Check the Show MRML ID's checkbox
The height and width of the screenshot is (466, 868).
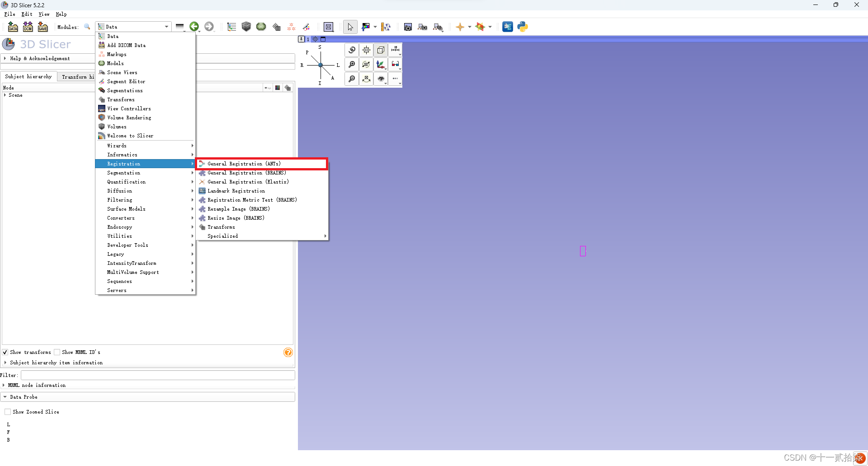57,352
